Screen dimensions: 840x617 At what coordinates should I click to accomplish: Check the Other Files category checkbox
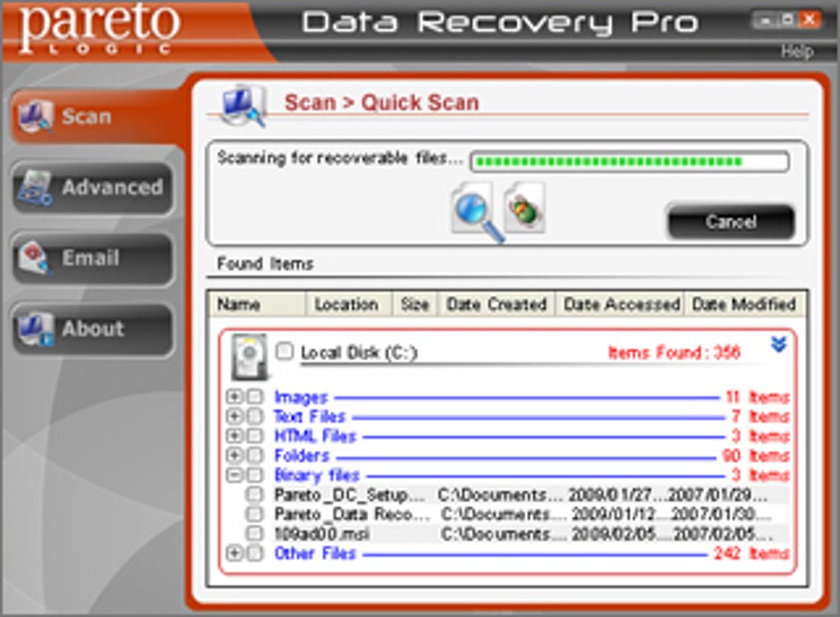(255, 554)
